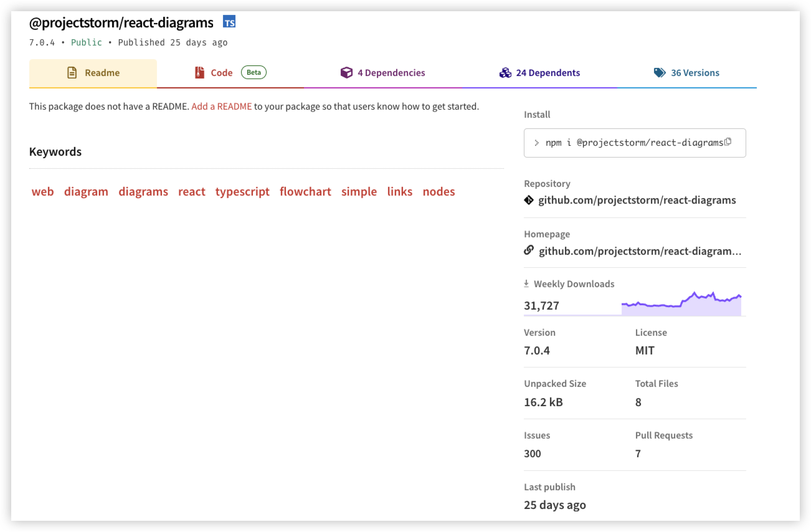Open the github.com/projectstorm/react-diagrams repository link
Image resolution: width=811 pixels, height=532 pixels.
637,201
